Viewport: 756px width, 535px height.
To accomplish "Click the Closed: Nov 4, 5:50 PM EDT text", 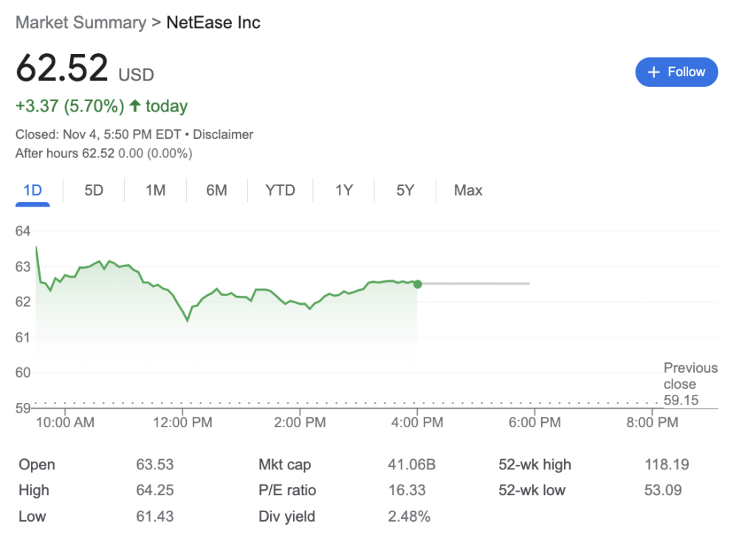I will point(98,134).
